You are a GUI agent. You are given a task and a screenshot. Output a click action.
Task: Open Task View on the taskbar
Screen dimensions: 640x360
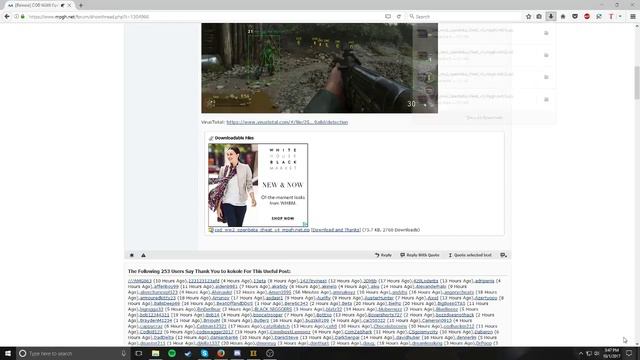point(139,353)
